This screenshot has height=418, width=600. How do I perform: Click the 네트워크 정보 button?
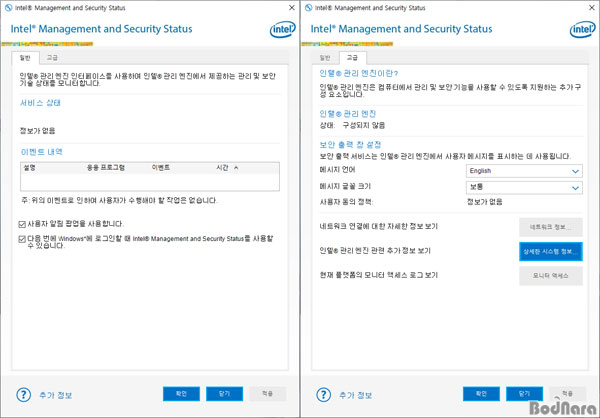[x=550, y=226]
